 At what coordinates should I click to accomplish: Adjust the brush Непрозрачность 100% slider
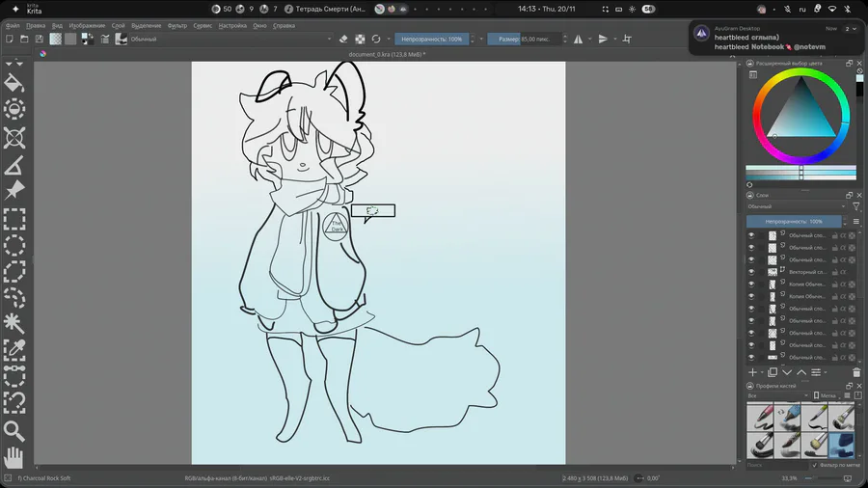point(432,40)
